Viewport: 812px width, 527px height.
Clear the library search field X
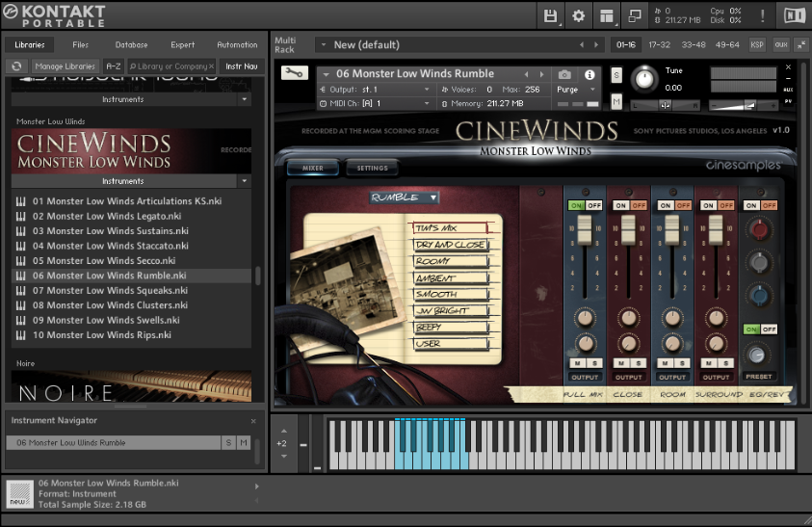(x=211, y=66)
